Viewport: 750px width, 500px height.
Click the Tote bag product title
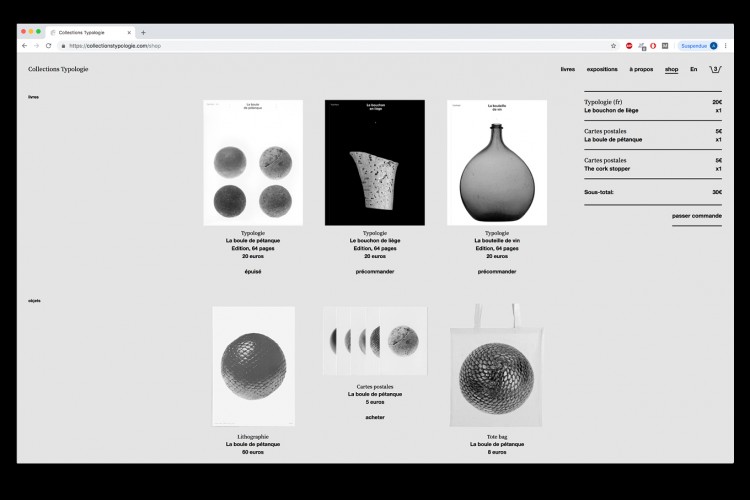point(497,436)
